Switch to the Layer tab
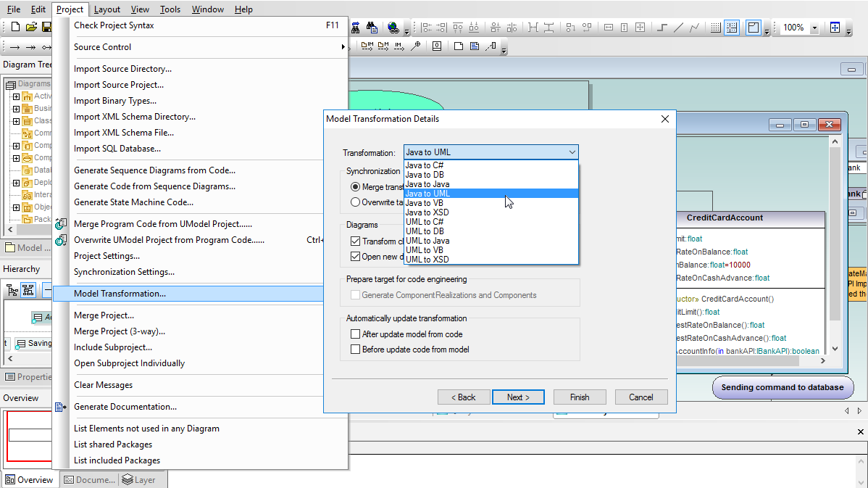 (x=139, y=480)
